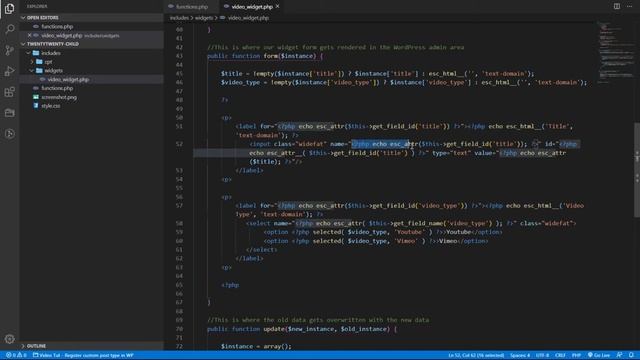Change language mode PHP in status bar
Viewport: 640px width, 360px height.
click(x=576, y=355)
